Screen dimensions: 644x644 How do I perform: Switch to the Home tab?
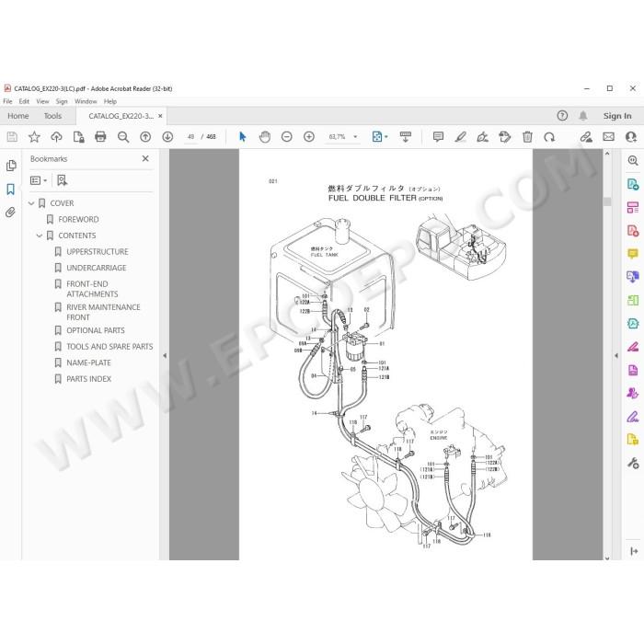coord(18,116)
